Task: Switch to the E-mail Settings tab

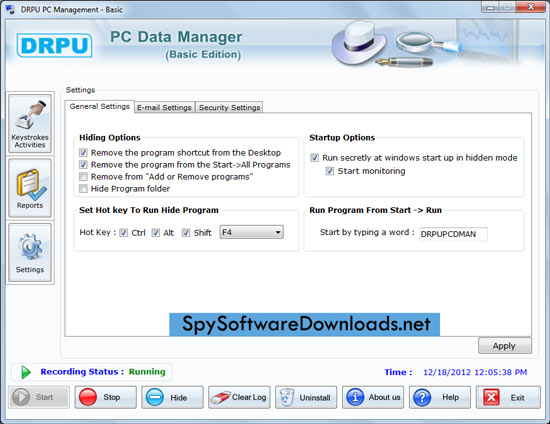Action: [164, 107]
